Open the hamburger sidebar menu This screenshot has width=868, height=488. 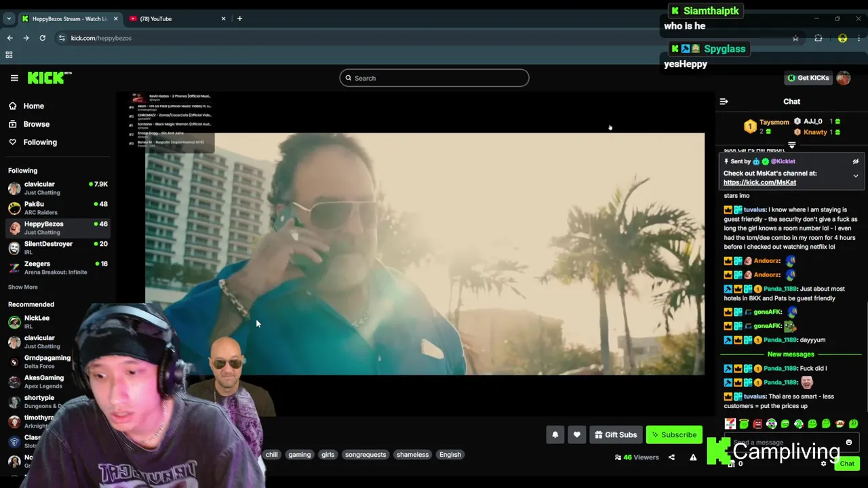click(x=14, y=78)
